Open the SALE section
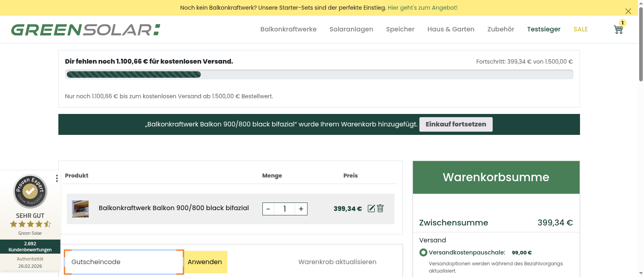This screenshot has width=644, height=277. click(x=581, y=29)
